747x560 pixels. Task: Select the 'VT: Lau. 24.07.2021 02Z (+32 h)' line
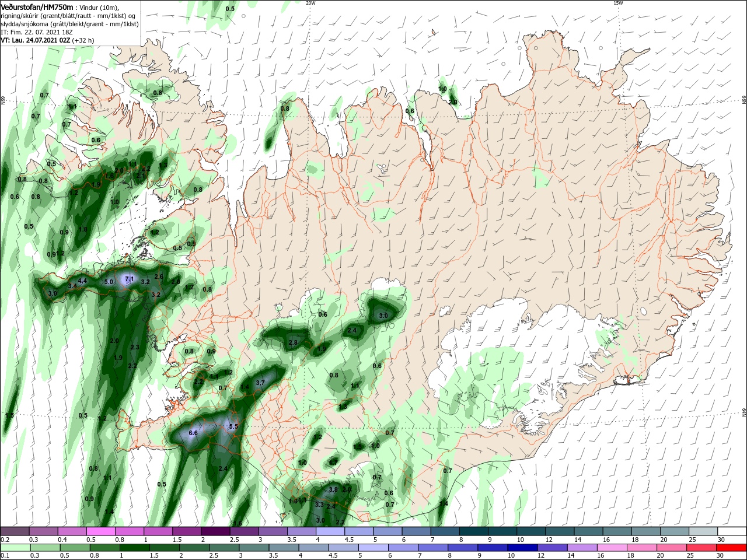point(47,40)
